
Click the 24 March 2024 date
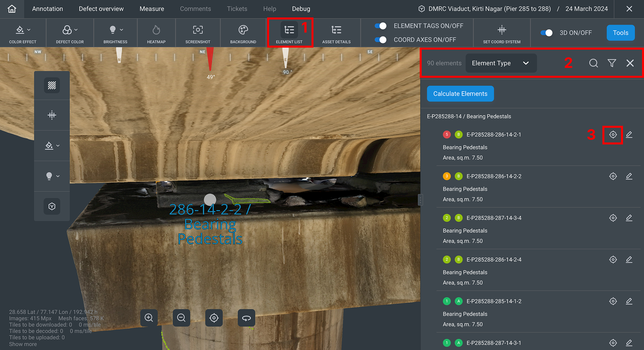tap(587, 9)
